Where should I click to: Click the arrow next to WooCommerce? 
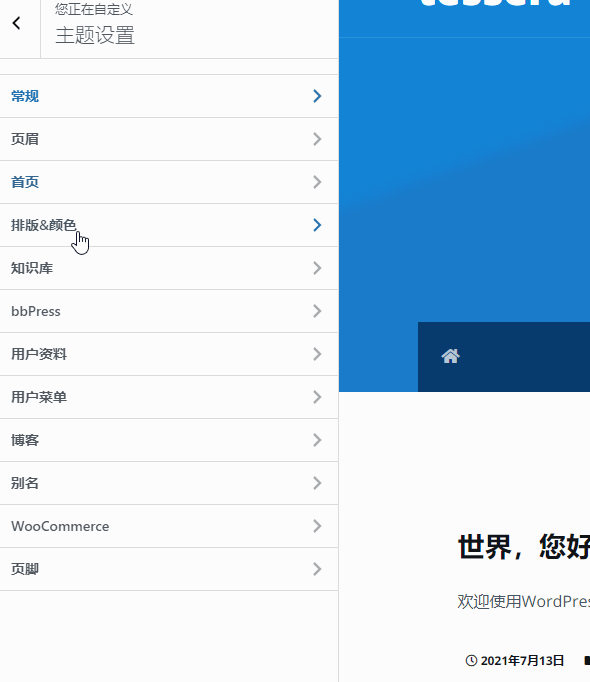pos(317,526)
